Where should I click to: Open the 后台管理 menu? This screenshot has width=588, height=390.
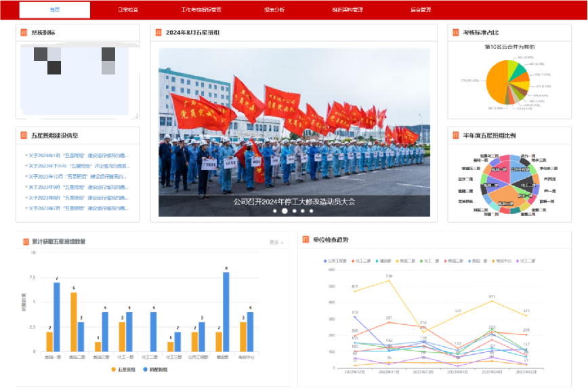point(420,10)
